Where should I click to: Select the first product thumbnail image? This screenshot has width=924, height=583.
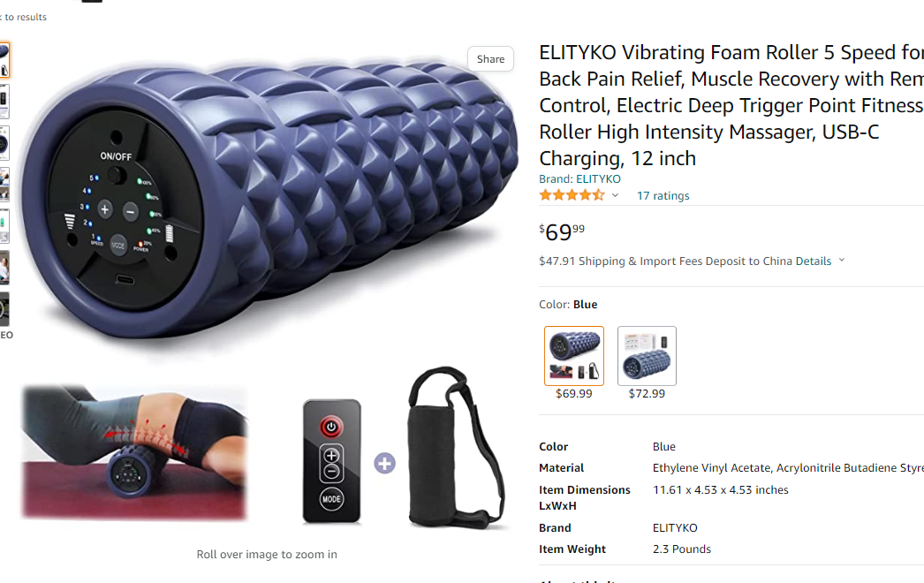(4, 60)
